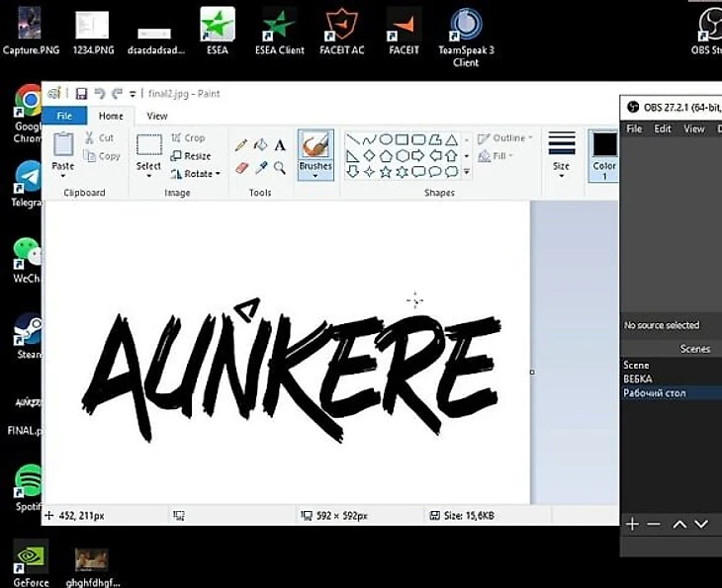Open the Brushes dropdown
This screenshot has width=722, height=588.
(x=316, y=175)
